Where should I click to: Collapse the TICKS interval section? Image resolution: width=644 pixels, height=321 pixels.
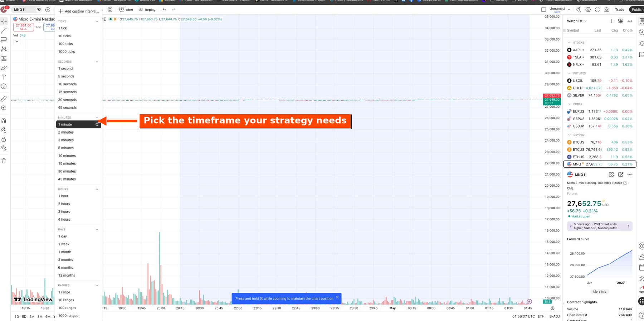click(x=97, y=21)
